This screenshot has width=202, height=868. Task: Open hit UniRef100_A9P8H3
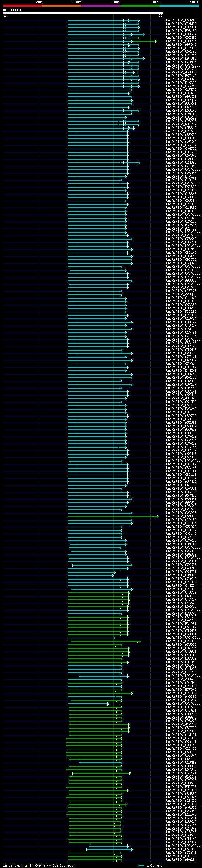click(181, 45)
